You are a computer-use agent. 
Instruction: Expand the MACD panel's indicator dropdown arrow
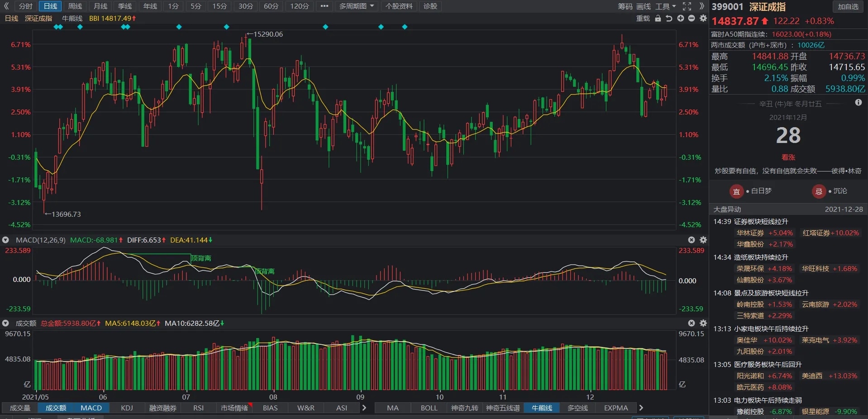pos(6,240)
